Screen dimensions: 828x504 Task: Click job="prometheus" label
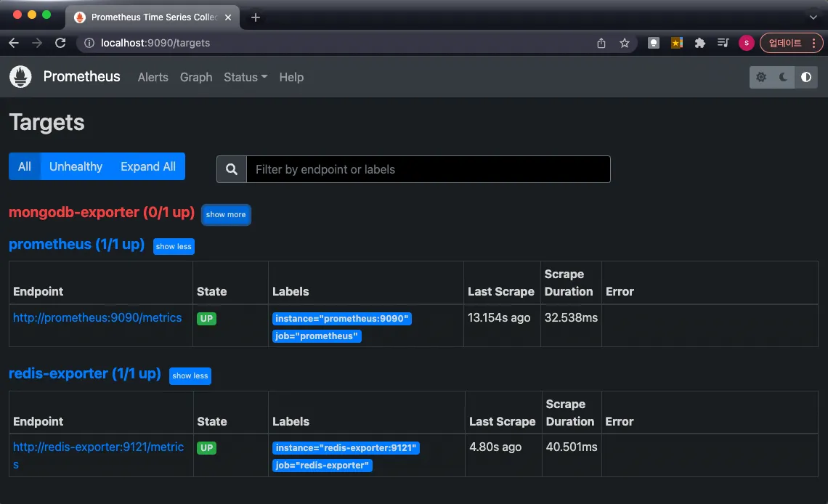click(x=317, y=336)
